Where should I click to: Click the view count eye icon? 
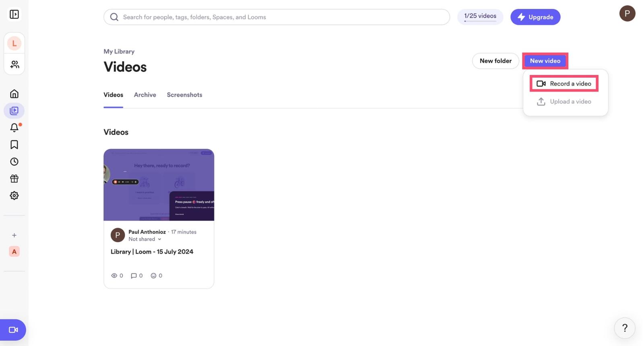pyautogui.click(x=114, y=276)
